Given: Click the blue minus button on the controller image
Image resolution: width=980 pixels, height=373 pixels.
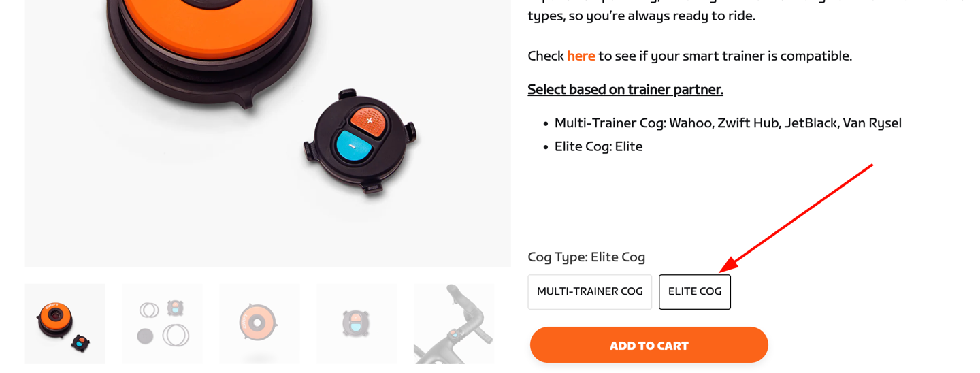Looking at the screenshot, I should 354,146.
